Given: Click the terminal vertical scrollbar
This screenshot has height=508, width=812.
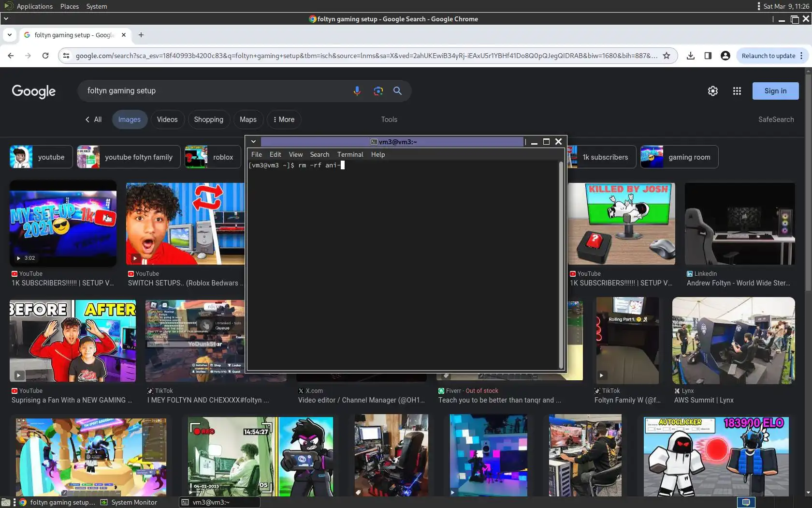Looking at the screenshot, I should [x=561, y=264].
